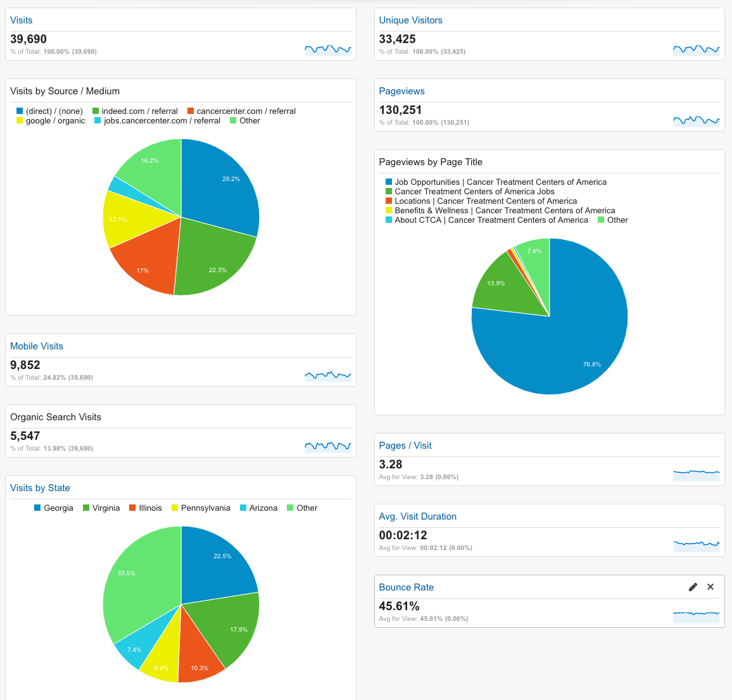
Task: Click the Job Opportunities legend color swatch
Action: [389, 182]
